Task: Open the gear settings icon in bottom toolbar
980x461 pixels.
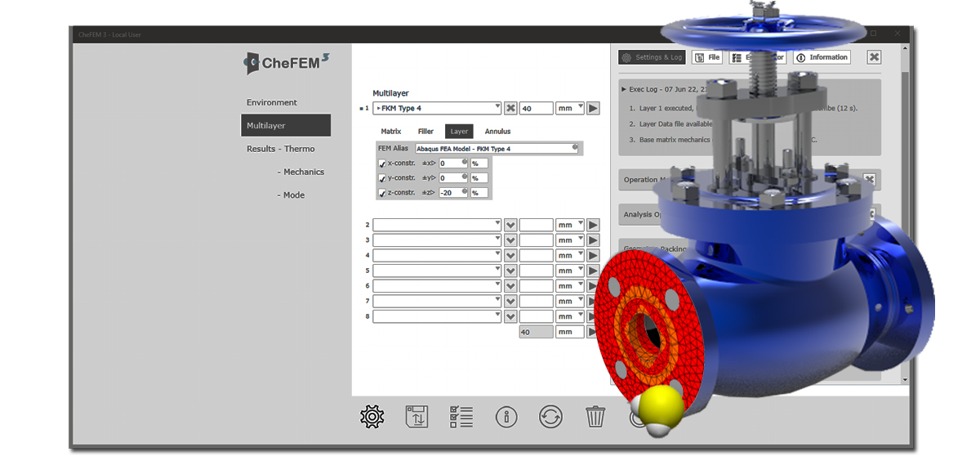Action: [x=372, y=416]
